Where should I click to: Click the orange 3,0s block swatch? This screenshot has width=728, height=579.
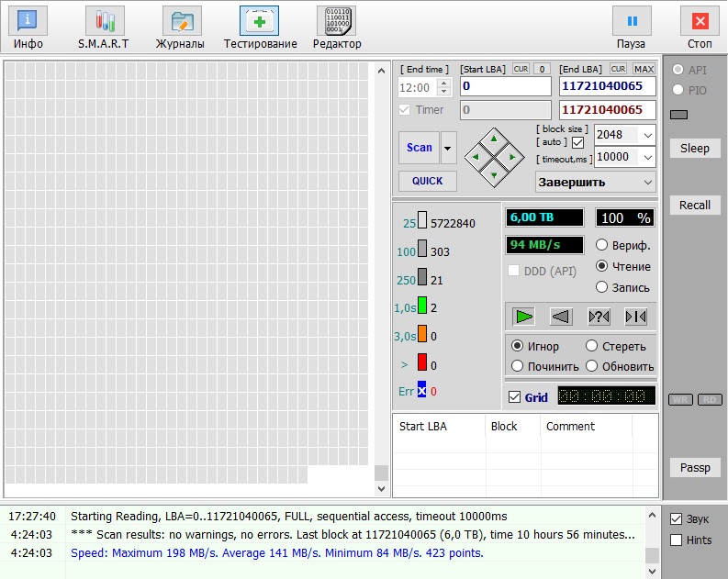[422, 334]
